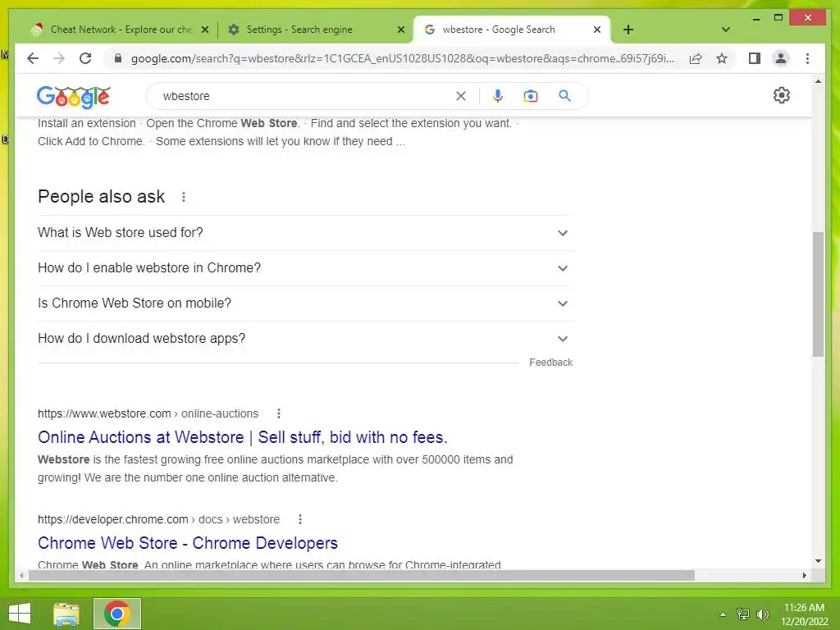Open Chrome profile avatar
The width and height of the screenshot is (840, 630).
point(781,58)
